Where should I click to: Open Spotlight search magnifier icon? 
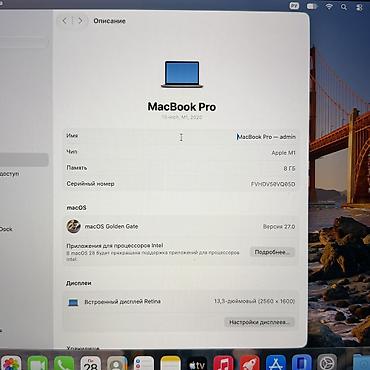344,6
